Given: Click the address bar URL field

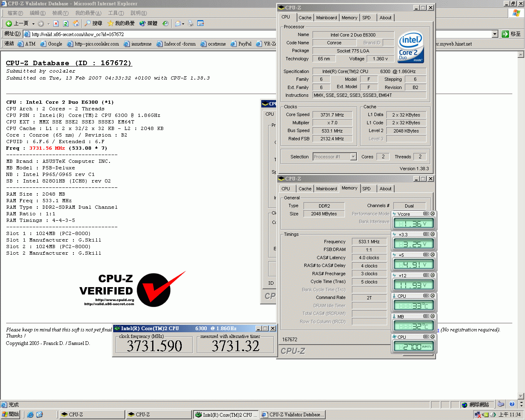Looking at the screenshot, I should click(257, 34).
